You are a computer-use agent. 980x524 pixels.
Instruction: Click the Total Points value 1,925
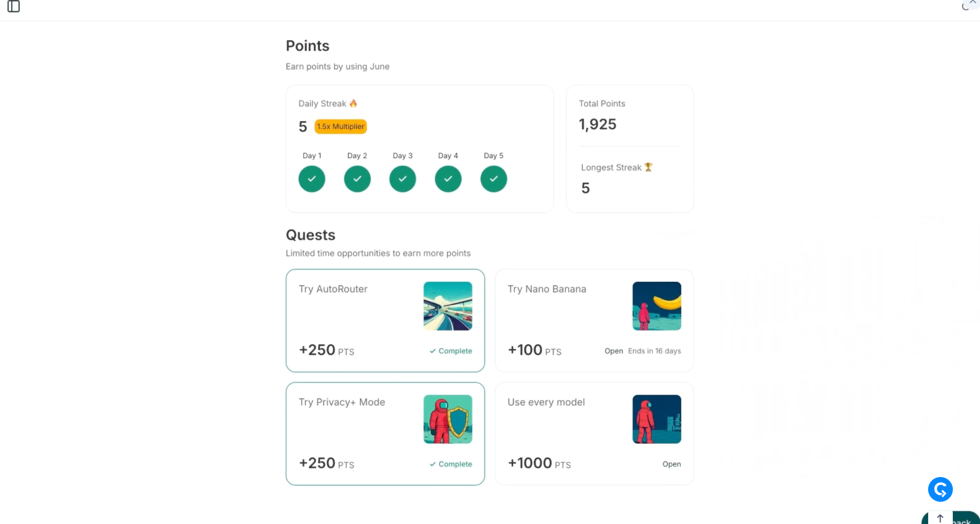(598, 124)
